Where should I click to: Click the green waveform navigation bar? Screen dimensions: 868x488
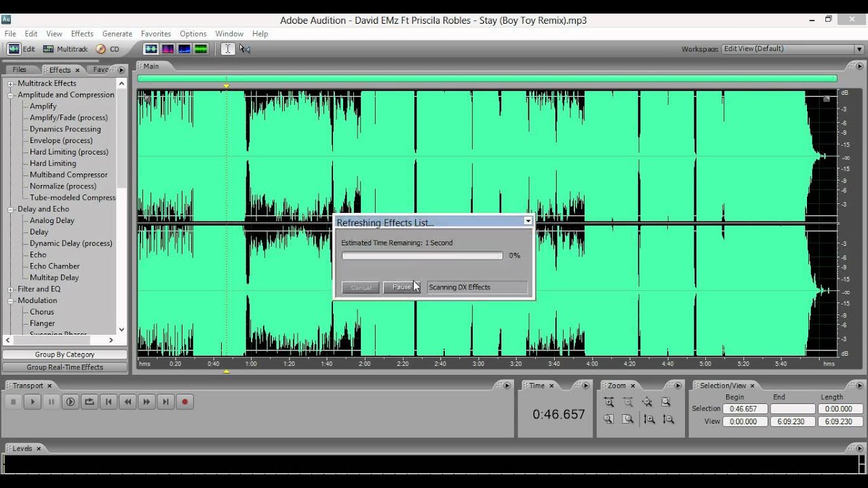(x=487, y=79)
